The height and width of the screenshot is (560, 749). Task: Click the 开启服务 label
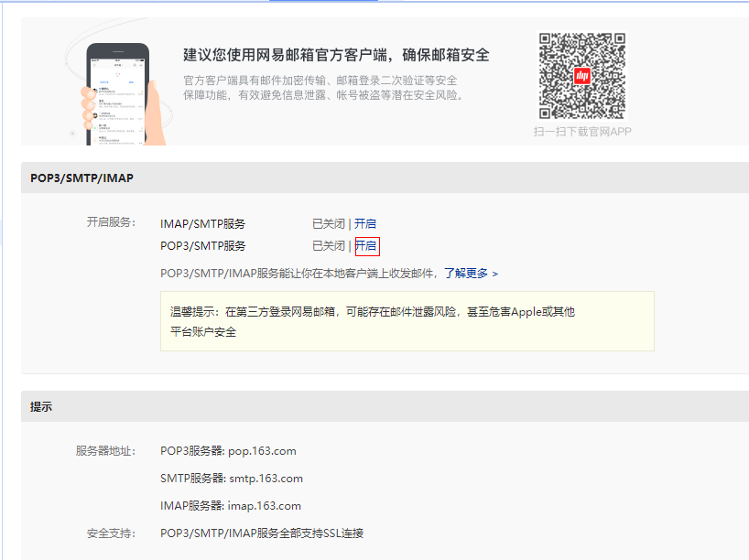coord(111,222)
